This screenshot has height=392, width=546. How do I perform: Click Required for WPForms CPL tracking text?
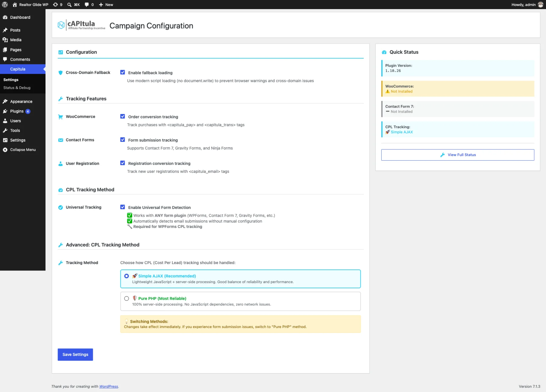click(168, 227)
